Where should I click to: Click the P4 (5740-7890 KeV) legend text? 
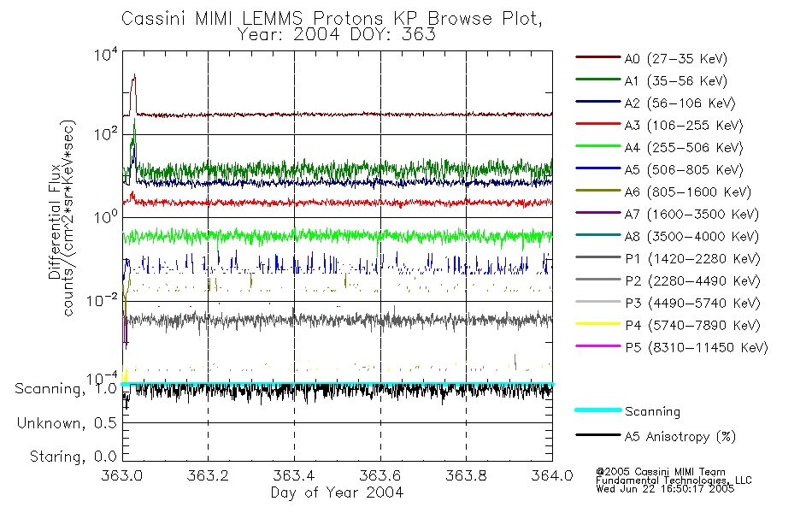click(x=693, y=326)
